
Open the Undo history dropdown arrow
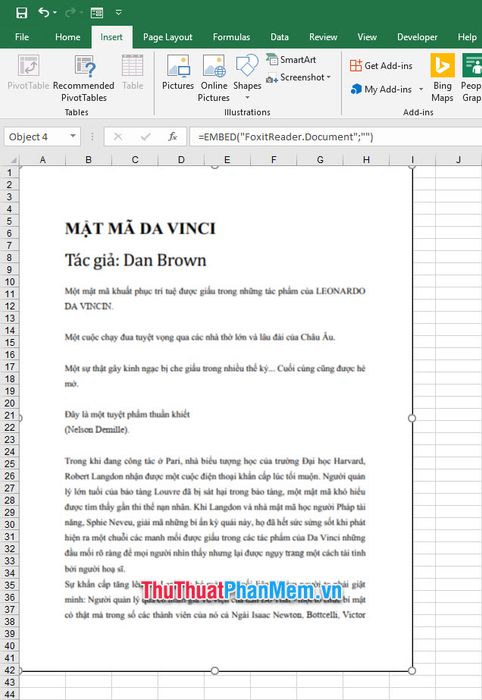click(55, 12)
